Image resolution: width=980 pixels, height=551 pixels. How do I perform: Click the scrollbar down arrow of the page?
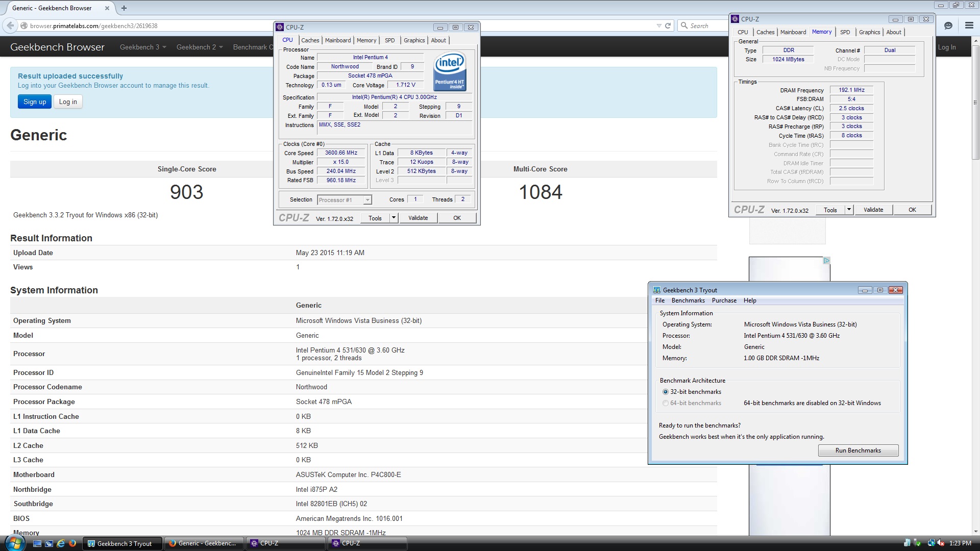tap(975, 531)
